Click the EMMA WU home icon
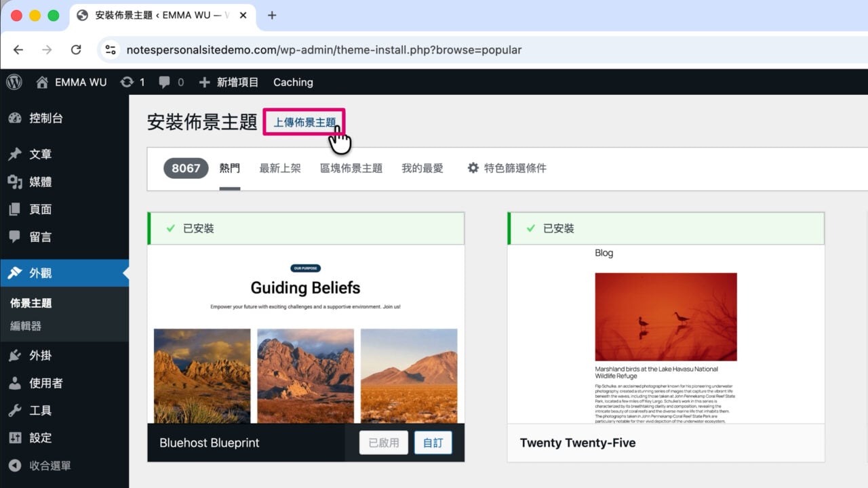The image size is (868, 488). 42,82
